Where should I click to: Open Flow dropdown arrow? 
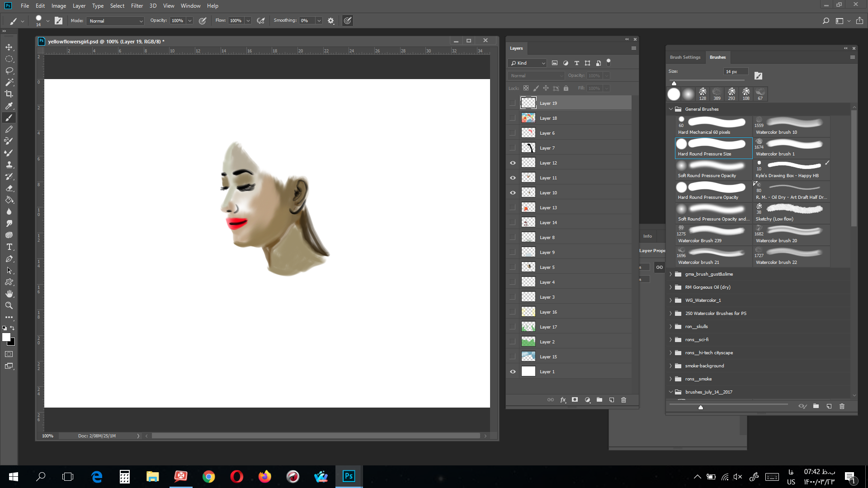click(x=248, y=21)
